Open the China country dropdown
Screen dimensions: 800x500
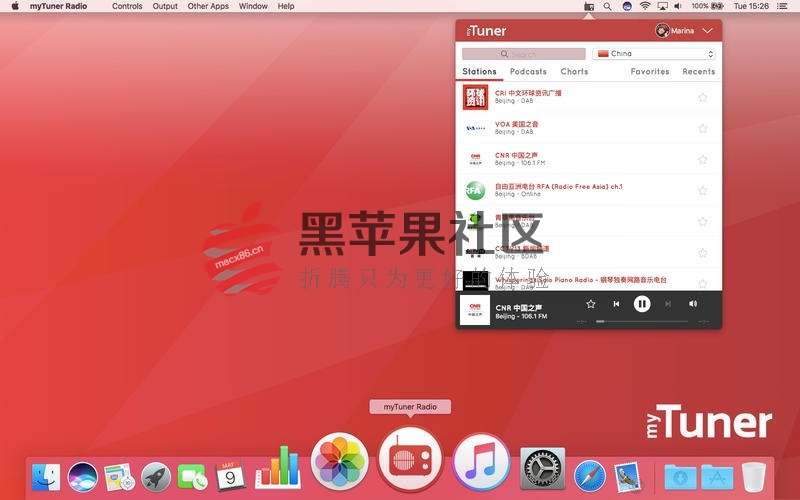click(x=653, y=54)
